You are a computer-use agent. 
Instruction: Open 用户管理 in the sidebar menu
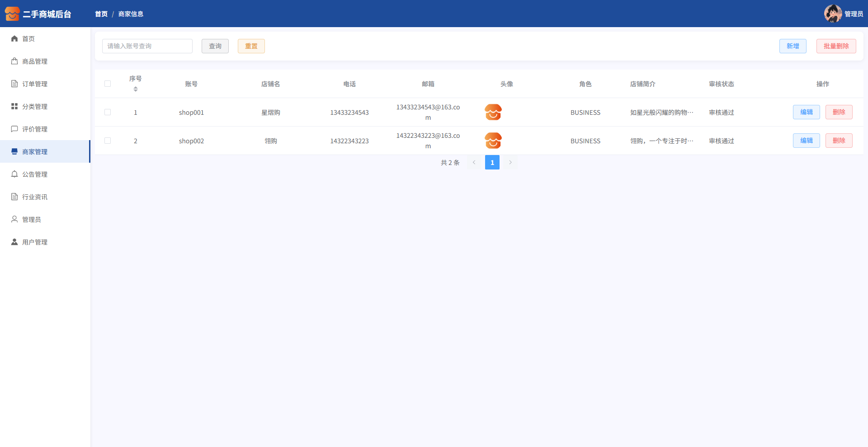[35, 242]
